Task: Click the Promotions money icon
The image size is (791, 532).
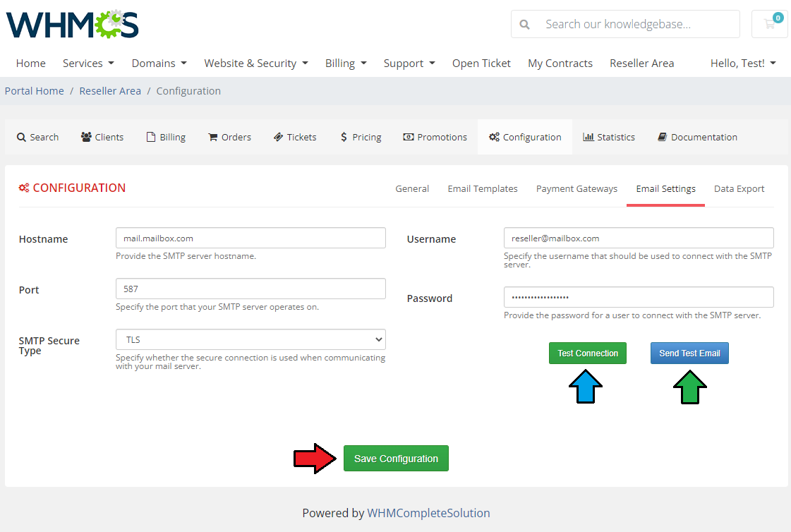Action: coord(409,137)
